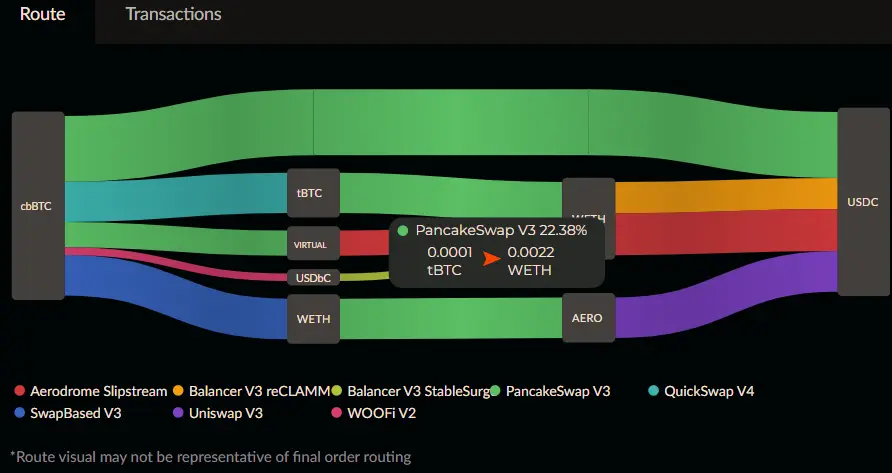Click the USDC destination node
This screenshot has width=892, height=473.
click(863, 201)
